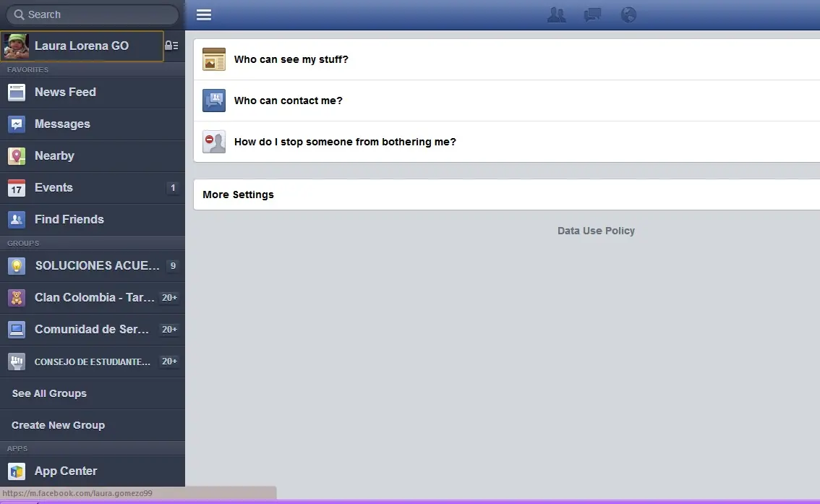Image resolution: width=820 pixels, height=504 pixels.
Task: Click the Messages sidebar icon
Action: 17,124
